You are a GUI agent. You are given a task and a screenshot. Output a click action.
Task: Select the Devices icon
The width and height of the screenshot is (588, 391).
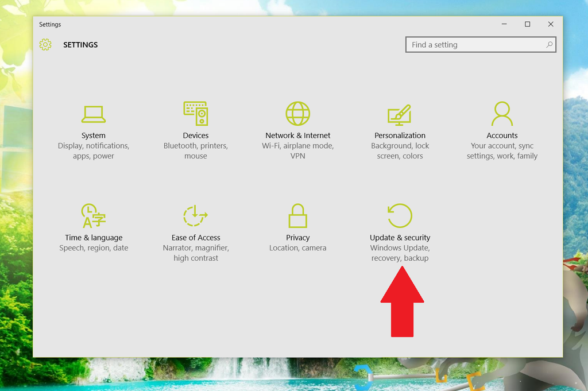click(x=195, y=113)
